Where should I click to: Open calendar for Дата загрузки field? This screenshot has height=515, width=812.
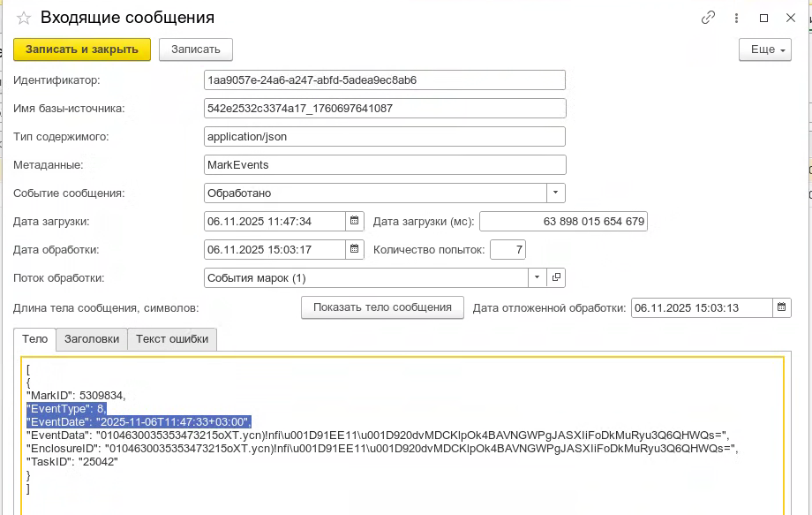[354, 221]
